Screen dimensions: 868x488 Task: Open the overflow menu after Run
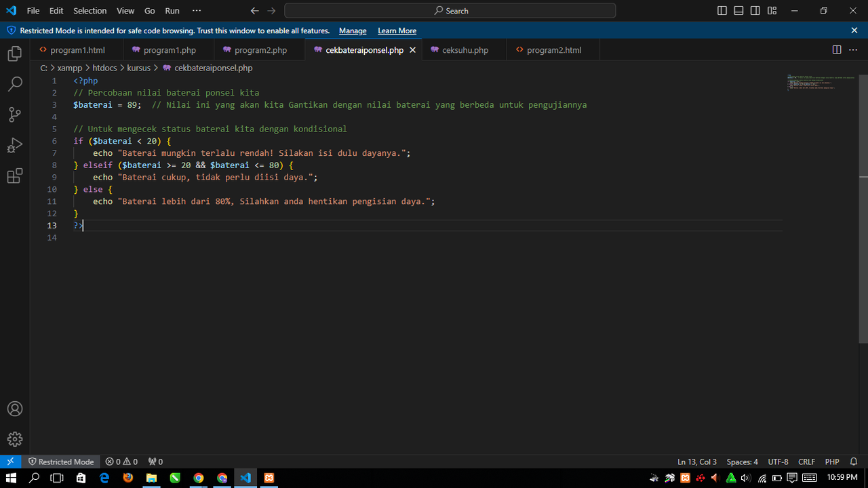[x=197, y=11]
